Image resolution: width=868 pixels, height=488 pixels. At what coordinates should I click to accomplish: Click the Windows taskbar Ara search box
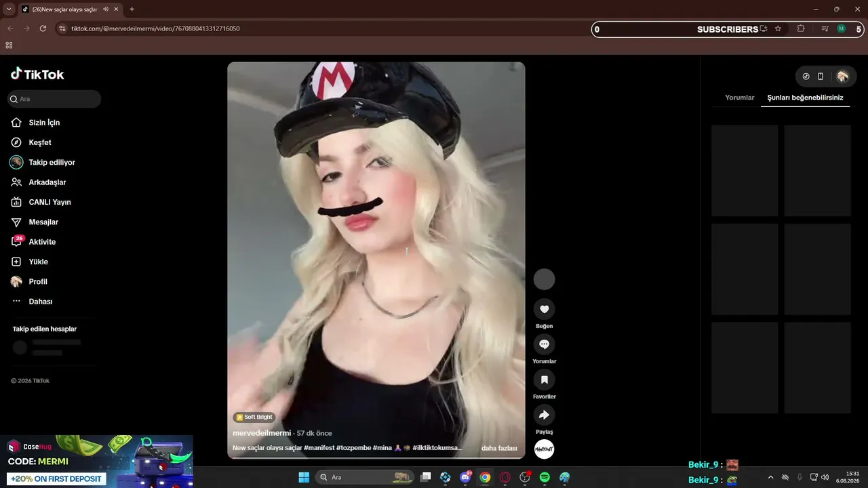(365, 477)
